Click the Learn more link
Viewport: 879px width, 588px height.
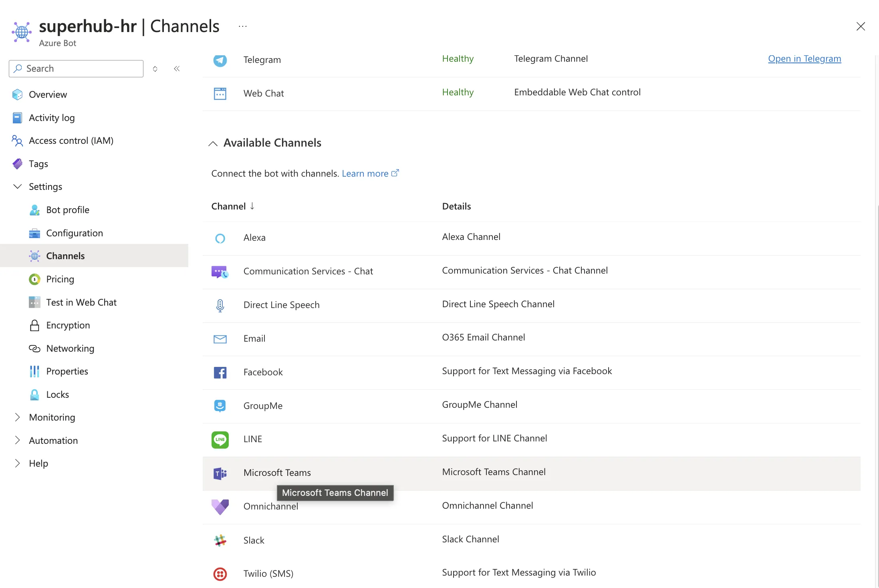[x=365, y=173]
